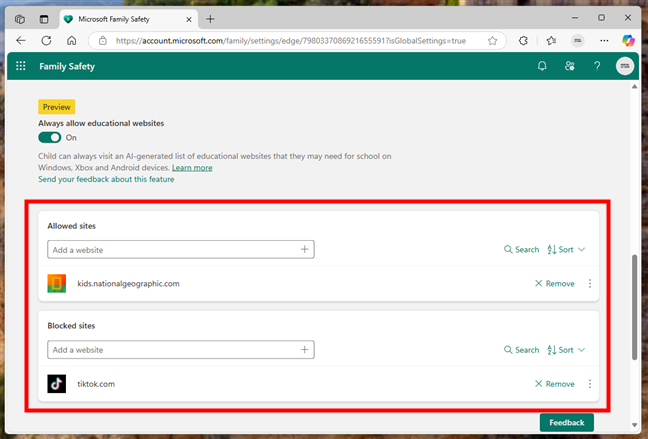Open more options for kids.nationalgeographic.com
This screenshot has height=439, width=648.
pos(590,284)
